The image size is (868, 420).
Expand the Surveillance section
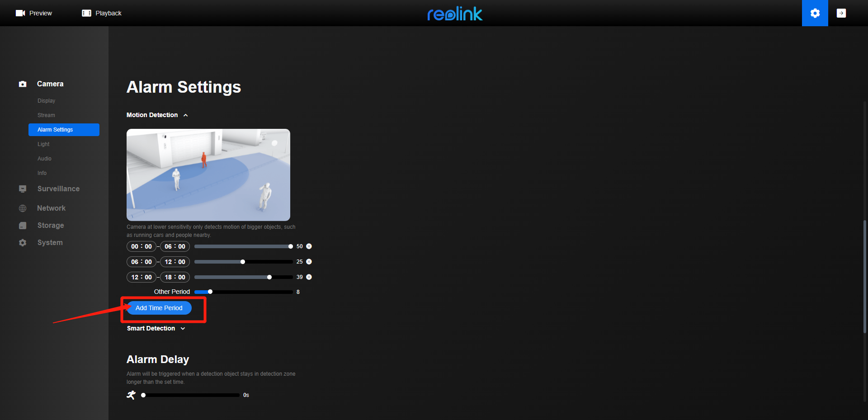(58, 189)
